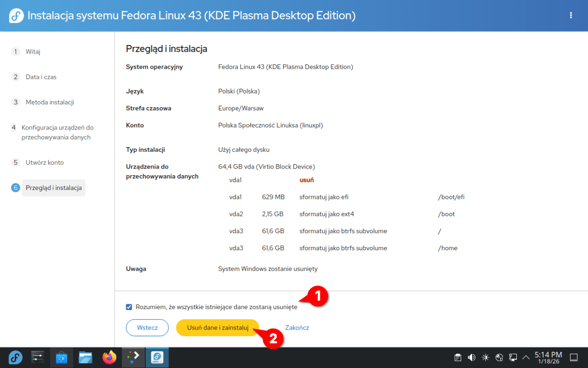Expand hidden system tray icons arrow
This screenshot has width=588, height=368.
tap(526, 358)
